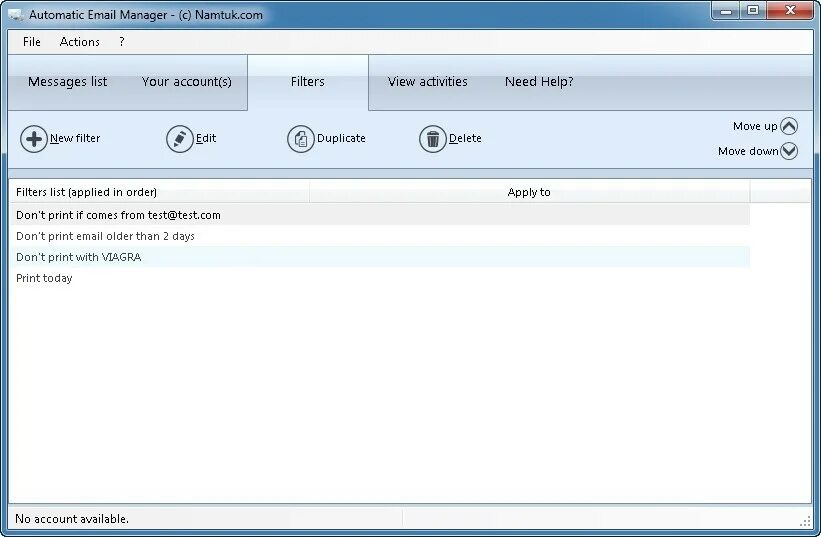Screen dimensions: 821x537
Task: Open the Need Help? tab
Action: [x=539, y=82]
